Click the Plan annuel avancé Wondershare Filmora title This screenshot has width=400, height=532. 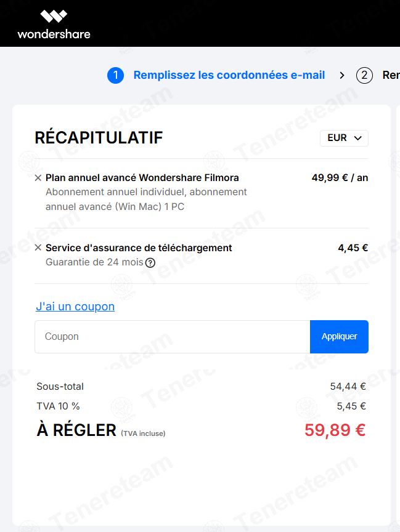[x=142, y=178]
